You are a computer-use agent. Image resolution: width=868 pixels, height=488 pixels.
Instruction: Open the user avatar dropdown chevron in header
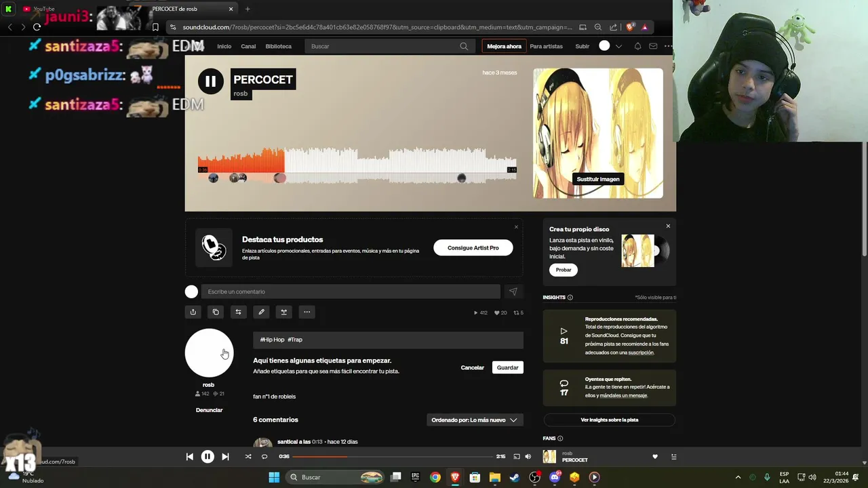[618, 46]
